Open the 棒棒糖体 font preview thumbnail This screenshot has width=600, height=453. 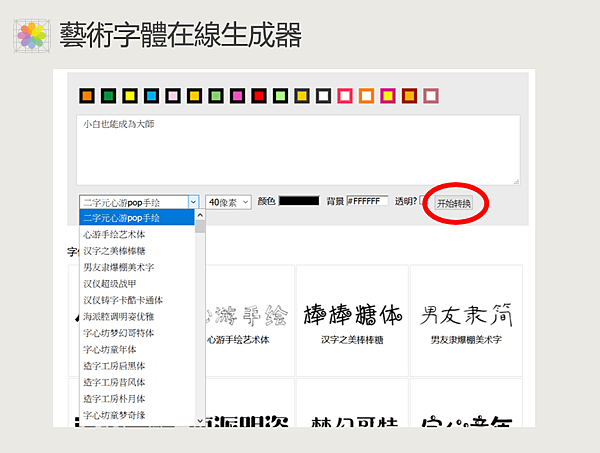tap(352, 315)
